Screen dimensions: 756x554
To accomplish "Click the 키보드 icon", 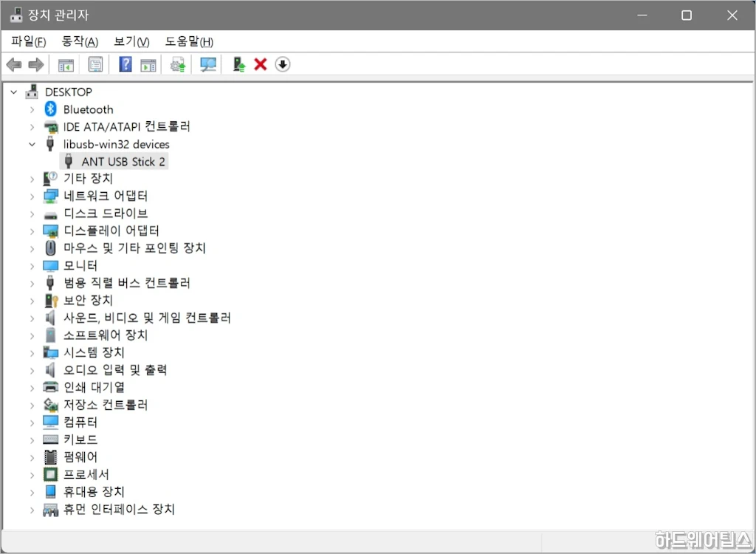I will point(51,440).
